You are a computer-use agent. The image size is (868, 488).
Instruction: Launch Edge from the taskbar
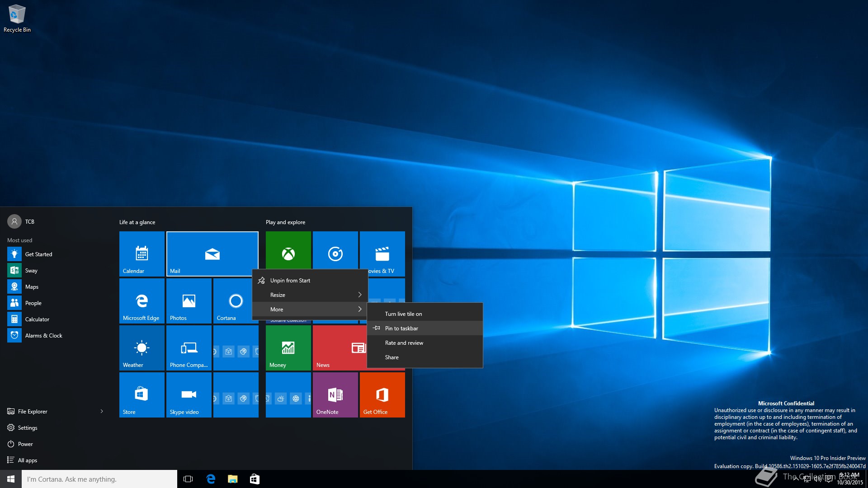pyautogui.click(x=211, y=479)
